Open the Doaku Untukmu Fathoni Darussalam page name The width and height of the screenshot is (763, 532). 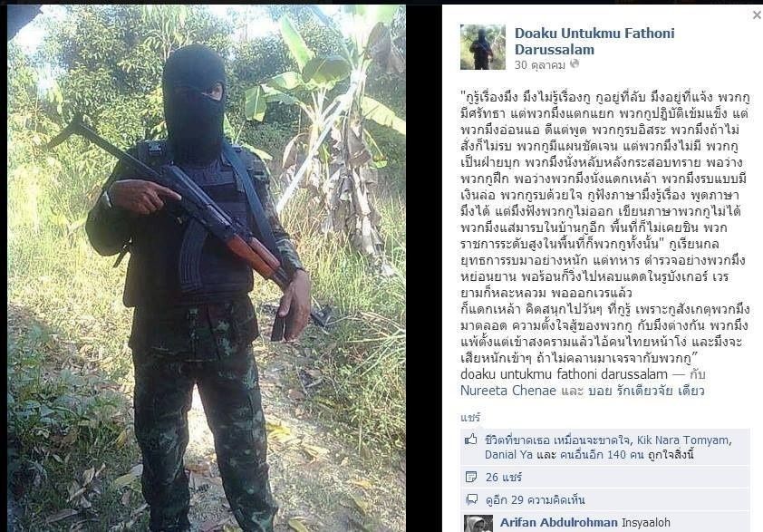coord(594,42)
